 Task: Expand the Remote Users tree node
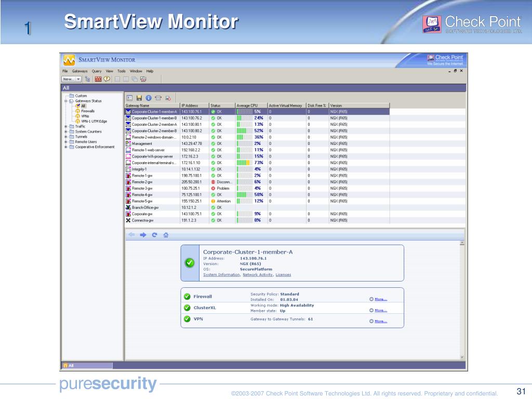coord(66,142)
